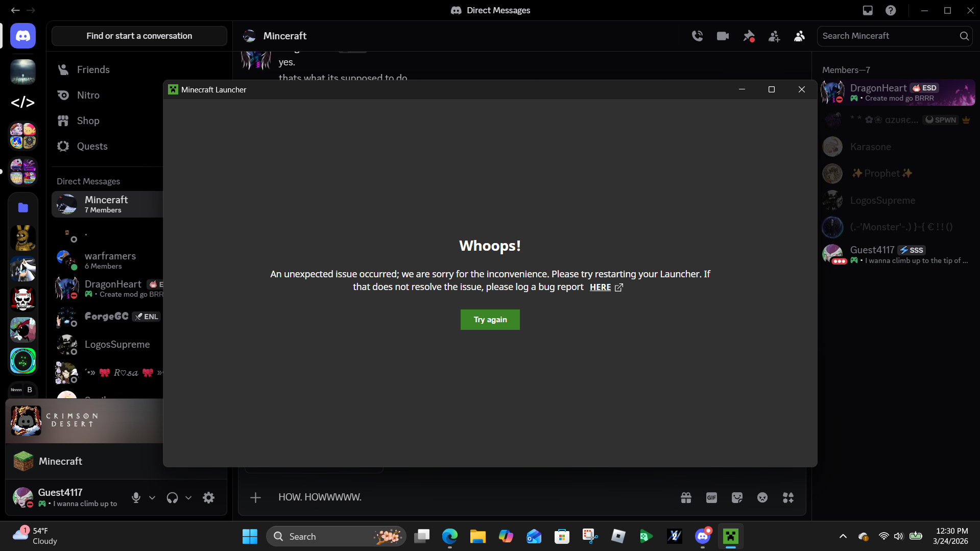
Task: Open File Explorer from taskbar
Action: (x=478, y=537)
